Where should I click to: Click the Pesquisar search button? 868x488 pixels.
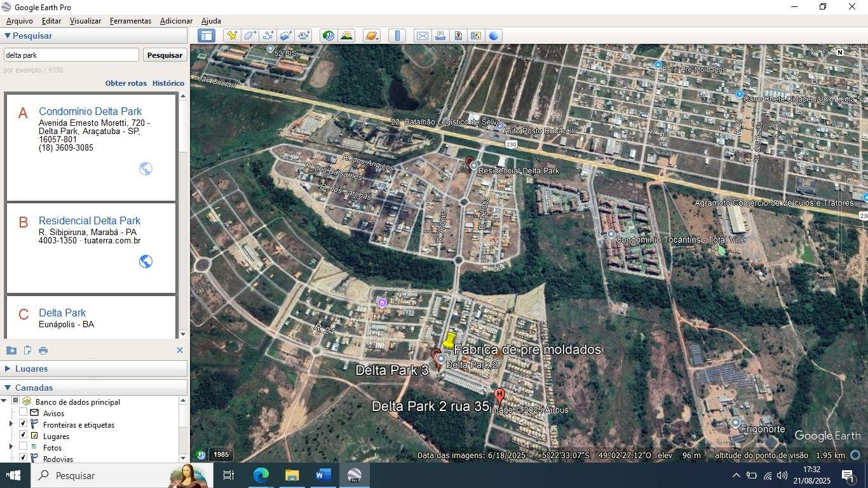point(164,55)
